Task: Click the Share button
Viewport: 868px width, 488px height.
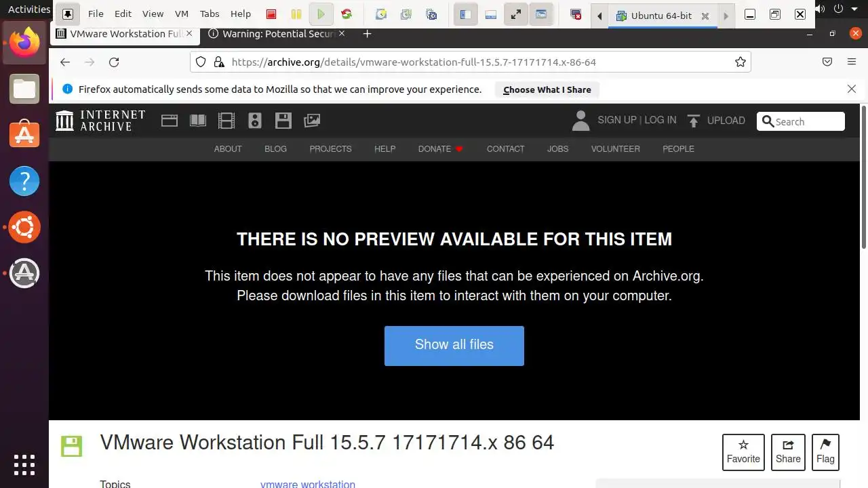Action: pyautogui.click(x=788, y=452)
